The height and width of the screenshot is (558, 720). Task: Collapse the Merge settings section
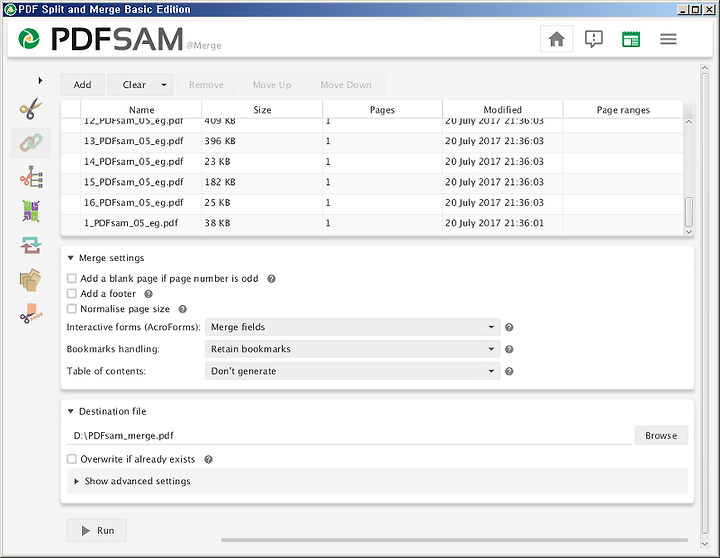click(x=71, y=258)
